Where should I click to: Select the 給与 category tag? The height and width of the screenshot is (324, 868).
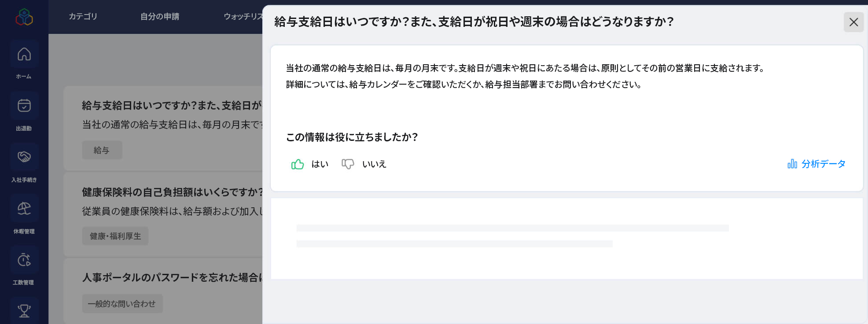coord(102,150)
